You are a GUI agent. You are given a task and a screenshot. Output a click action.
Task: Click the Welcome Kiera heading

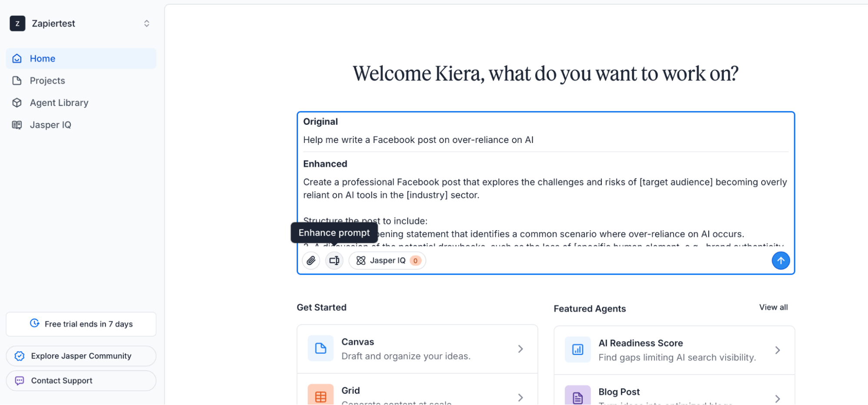point(545,74)
